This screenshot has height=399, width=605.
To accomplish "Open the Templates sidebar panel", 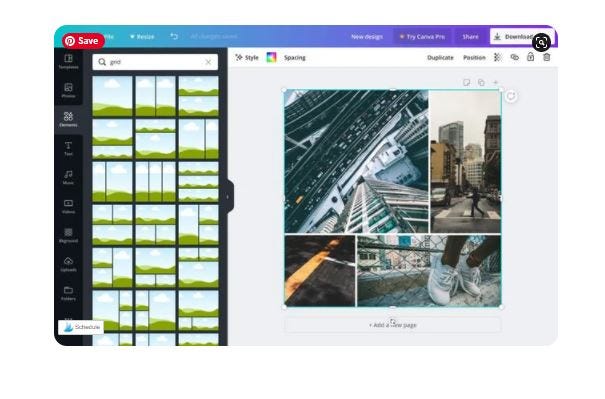I will tap(68, 62).
